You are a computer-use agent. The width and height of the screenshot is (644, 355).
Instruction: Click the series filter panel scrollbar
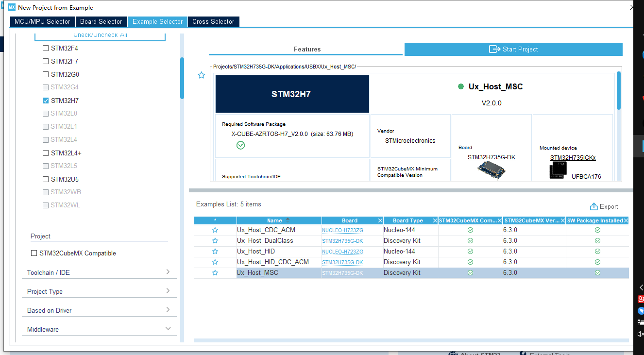[182, 78]
